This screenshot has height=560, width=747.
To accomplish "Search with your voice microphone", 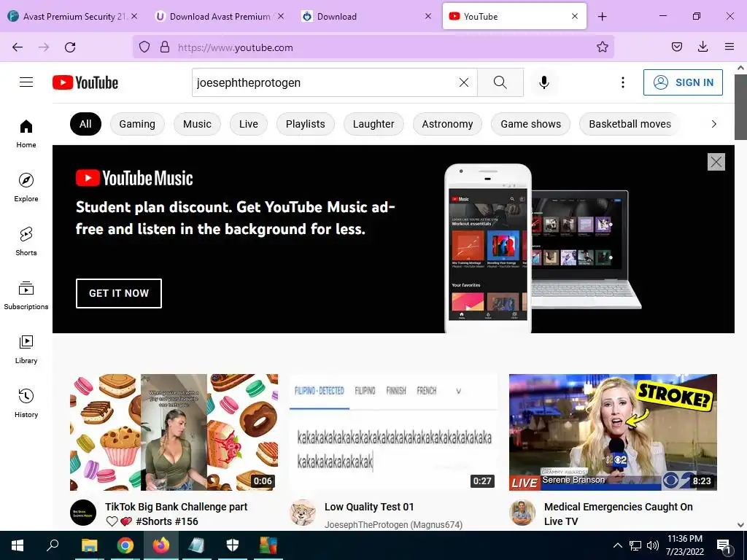I will (543, 82).
